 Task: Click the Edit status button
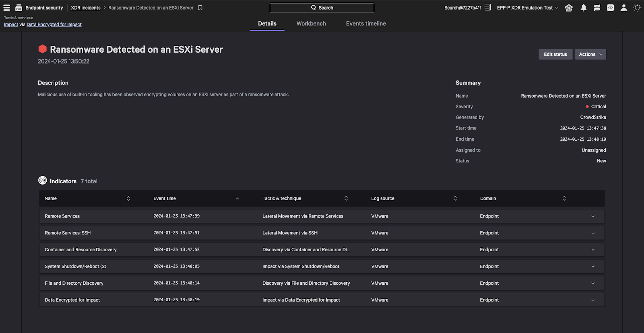[555, 54]
